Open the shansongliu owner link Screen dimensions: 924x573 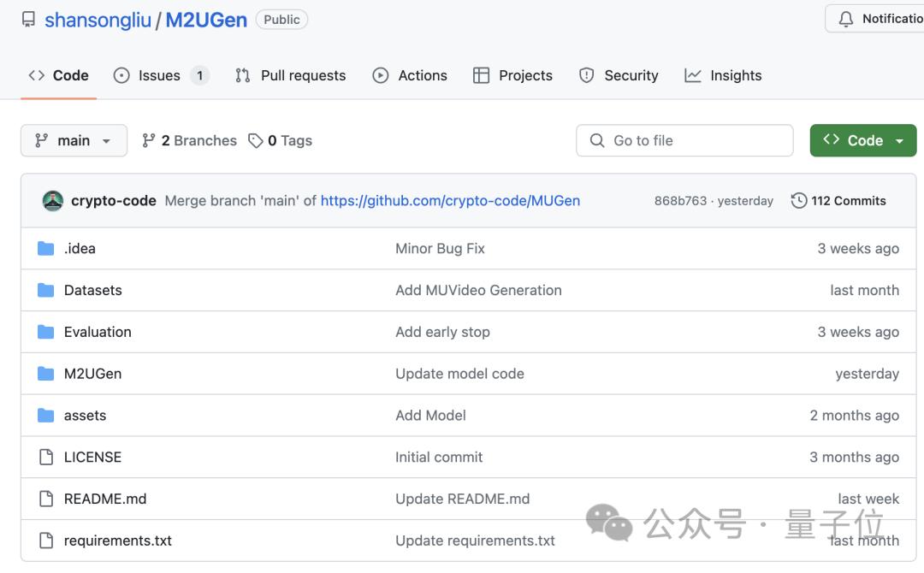pos(98,20)
